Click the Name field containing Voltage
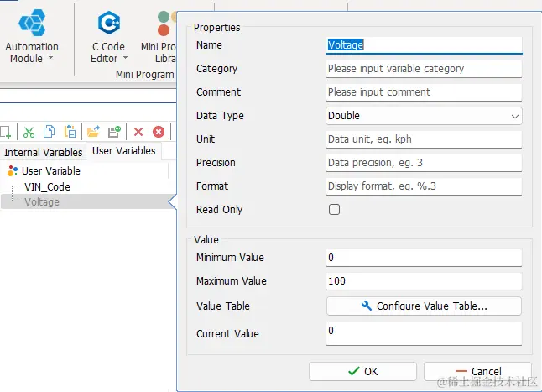This screenshot has width=542, height=392. [x=424, y=45]
